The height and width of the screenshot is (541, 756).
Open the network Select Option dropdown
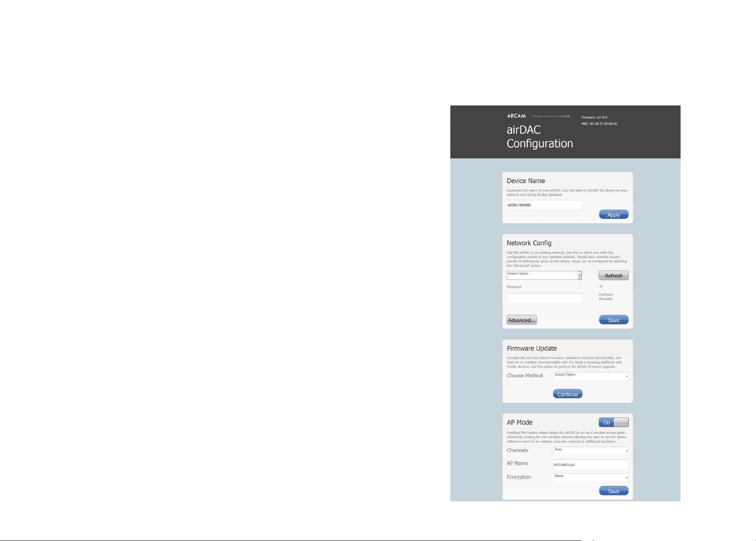tap(544, 275)
